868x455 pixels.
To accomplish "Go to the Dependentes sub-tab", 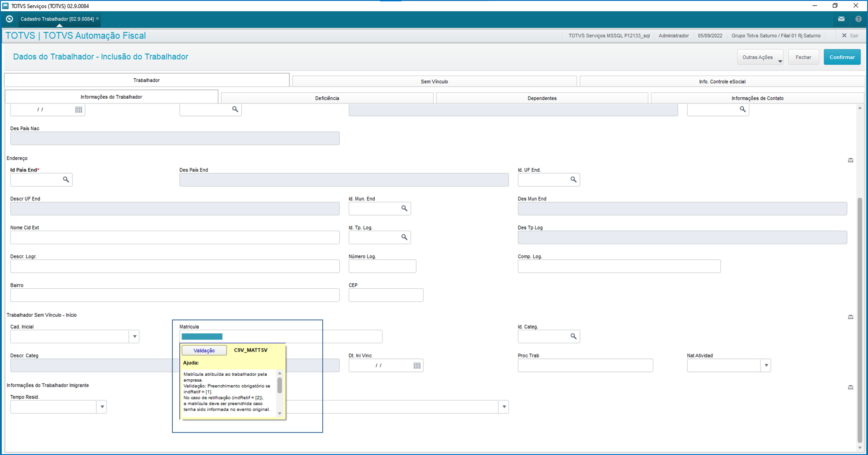I will pyautogui.click(x=542, y=98).
